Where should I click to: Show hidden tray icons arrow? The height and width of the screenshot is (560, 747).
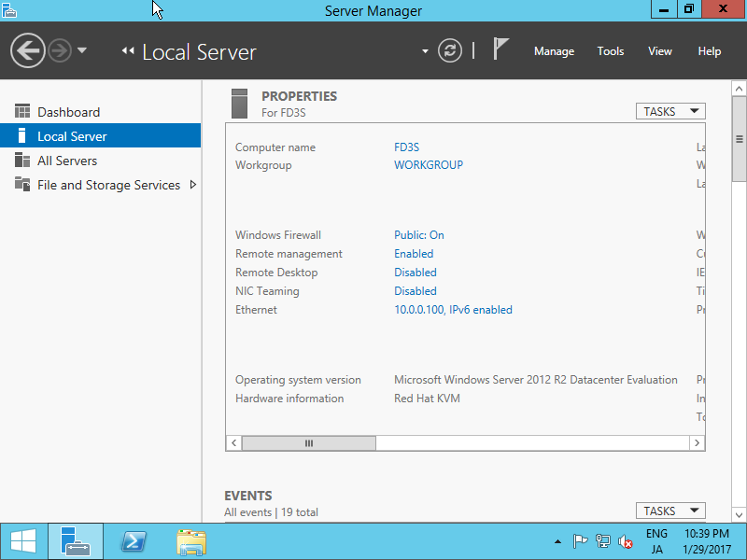tap(557, 541)
